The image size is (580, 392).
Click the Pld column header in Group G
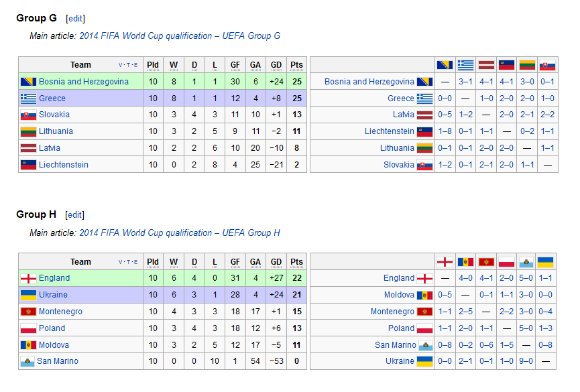point(153,65)
